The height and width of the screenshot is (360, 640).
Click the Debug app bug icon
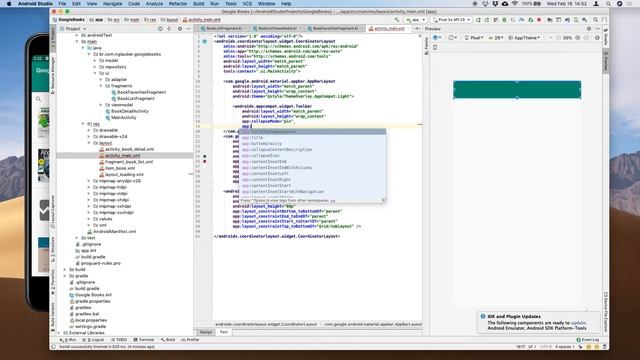[x=504, y=20]
